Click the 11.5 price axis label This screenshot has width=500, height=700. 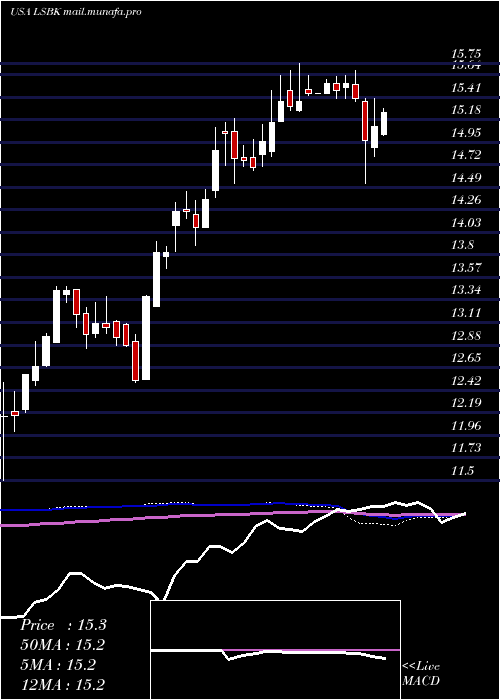click(462, 470)
